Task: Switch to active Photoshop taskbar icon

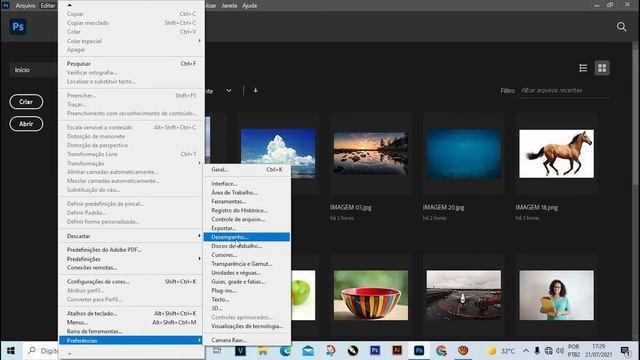Action: coord(419,351)
